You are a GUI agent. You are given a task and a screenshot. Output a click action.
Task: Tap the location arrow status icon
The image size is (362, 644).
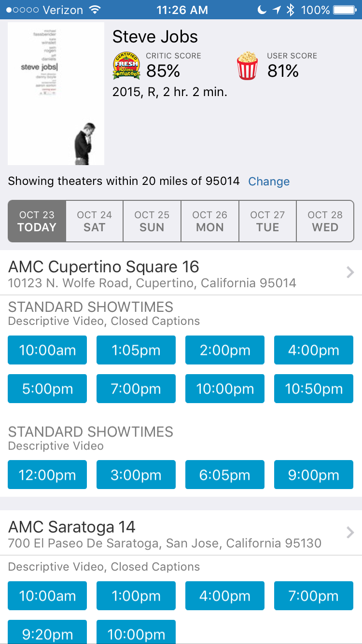point(276,10)
